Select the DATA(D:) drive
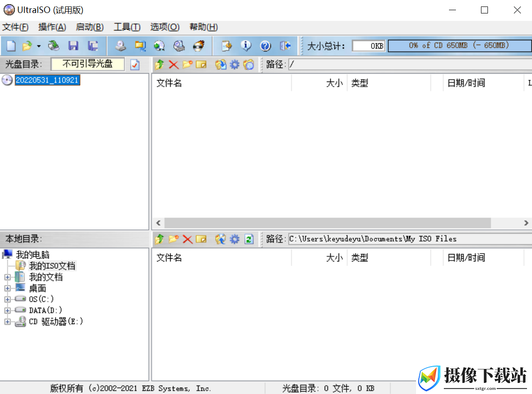Image resolution: width=532 pixels, height=394 pixels. click(45, 310)
